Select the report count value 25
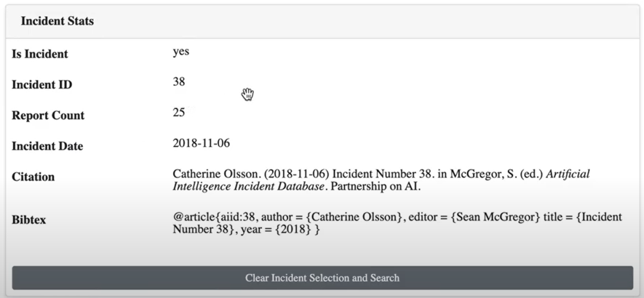This screenshot has width=644, height=298. coord(179,113)
